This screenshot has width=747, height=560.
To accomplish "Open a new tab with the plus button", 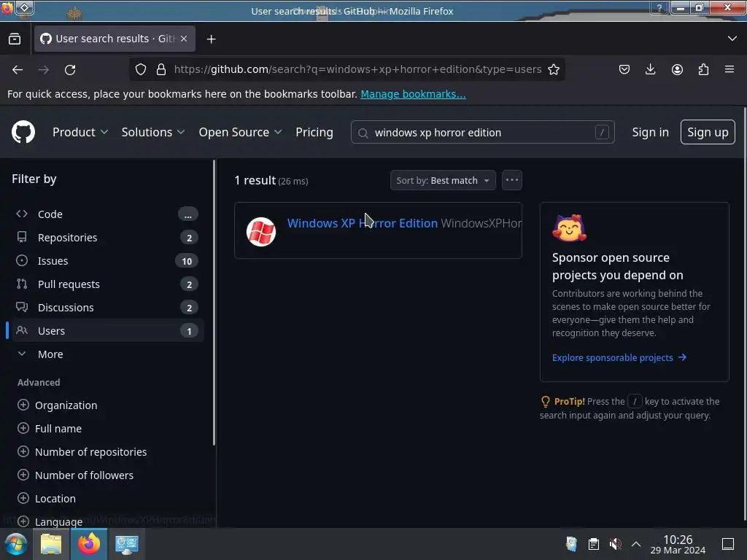I will (x=211, y=39).
